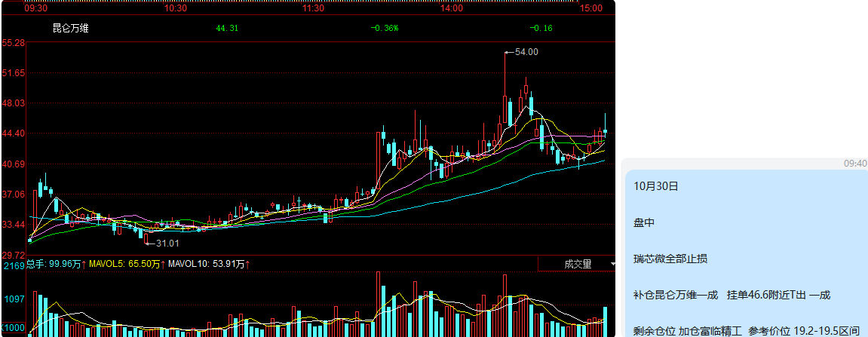The image size is (868, 337).
Task: Click the price change -0.16
Action: (x=541, y=29)
